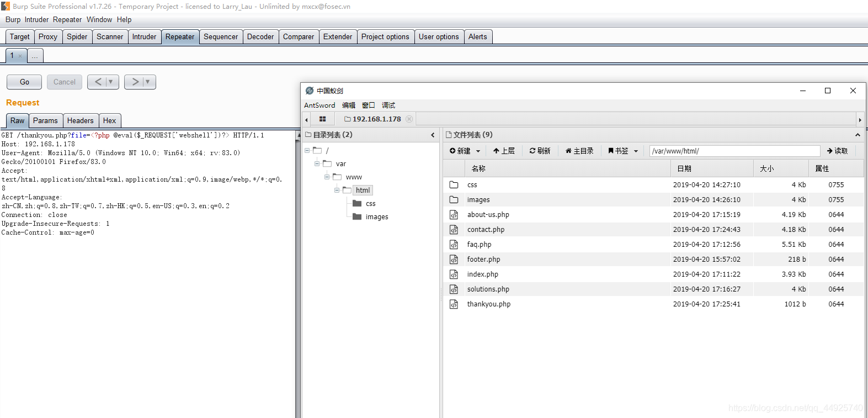Go forward to the next request with >
The height and width of the screenshot is (418, 868).
(x=135, y=82)
